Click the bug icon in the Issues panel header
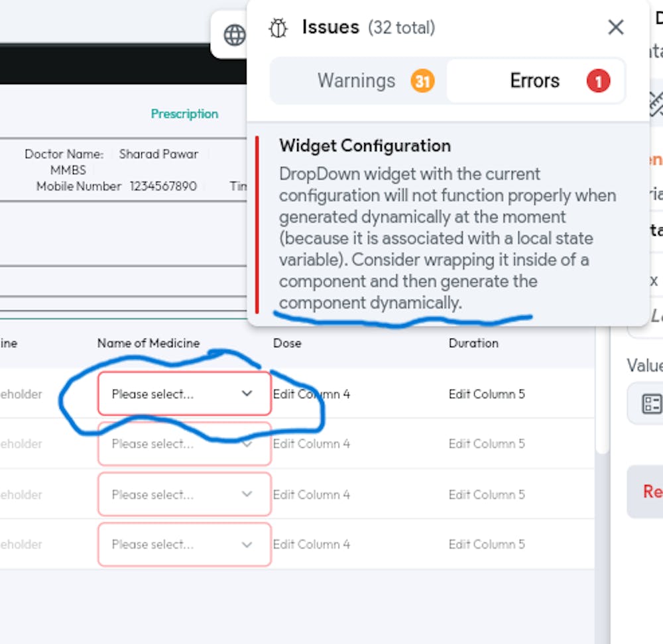Screen dimensions: 663x644 278,28
